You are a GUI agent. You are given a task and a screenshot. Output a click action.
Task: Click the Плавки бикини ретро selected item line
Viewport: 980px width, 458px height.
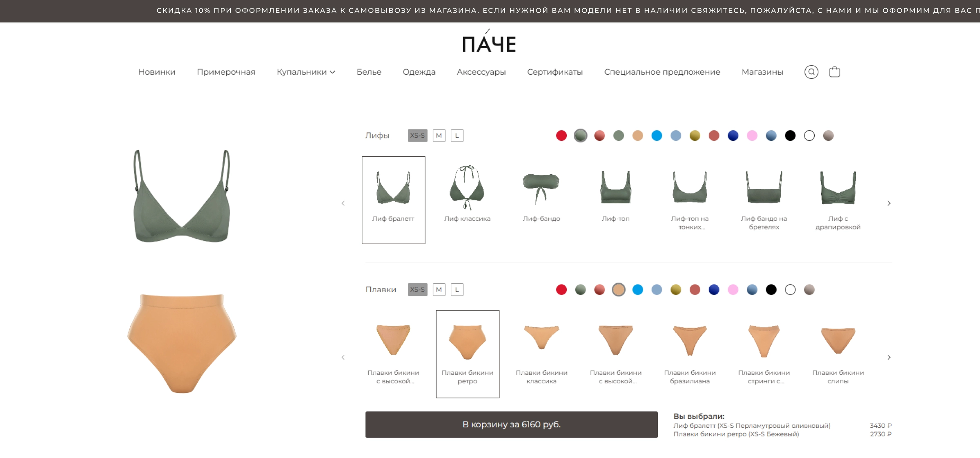[736, 434]
